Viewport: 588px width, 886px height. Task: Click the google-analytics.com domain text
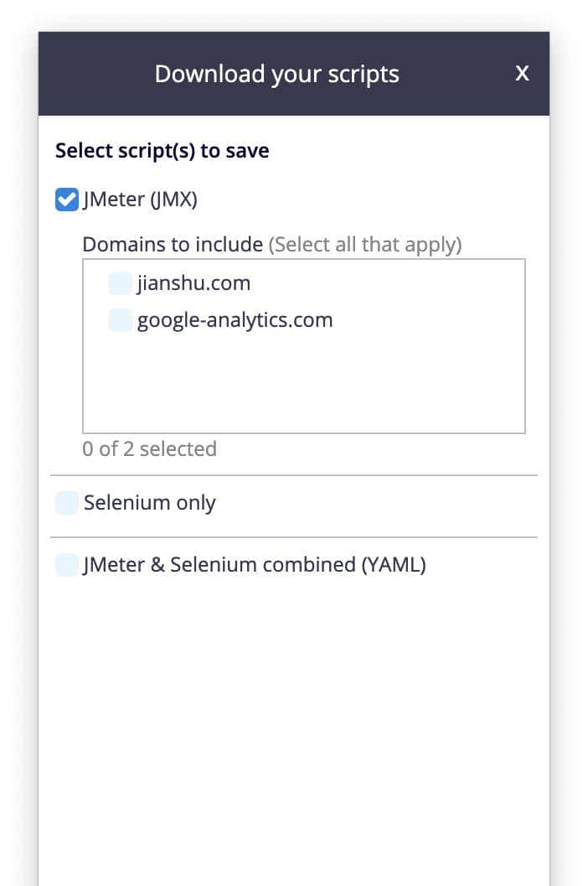click(x=235, y=320)
